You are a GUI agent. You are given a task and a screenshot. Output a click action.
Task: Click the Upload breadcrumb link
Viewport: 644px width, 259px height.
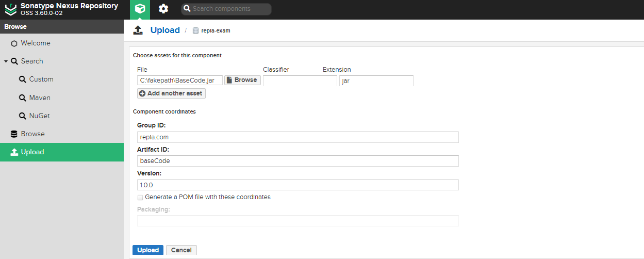(165, 30)
